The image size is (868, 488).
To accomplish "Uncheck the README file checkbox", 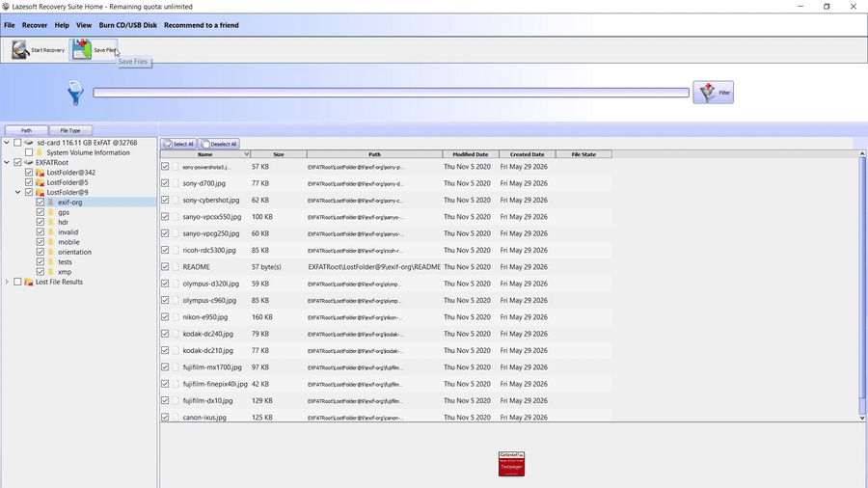I will [x=165, y=267].
